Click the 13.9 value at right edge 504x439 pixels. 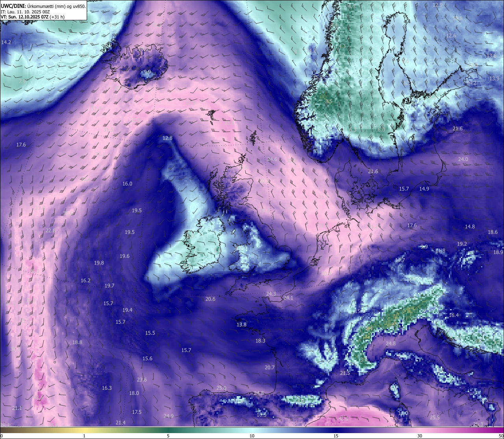point(494,79)
